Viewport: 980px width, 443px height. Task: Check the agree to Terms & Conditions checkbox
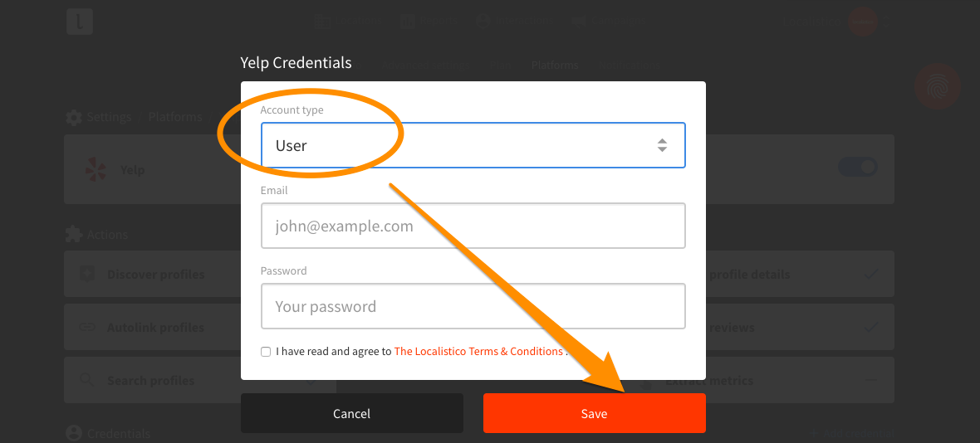pyautogui.click(x=266, y=351)
